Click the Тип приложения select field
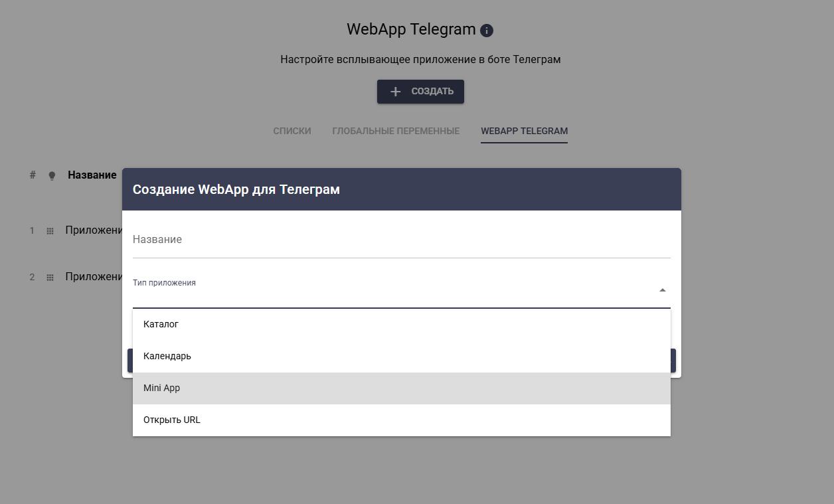Viewport: 834px width, 504px height. pos(392,294)
